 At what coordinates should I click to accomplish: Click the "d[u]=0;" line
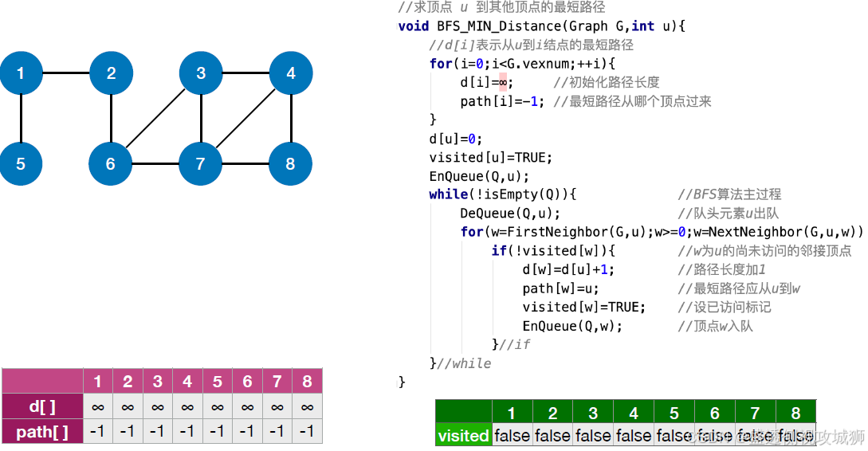456,139
